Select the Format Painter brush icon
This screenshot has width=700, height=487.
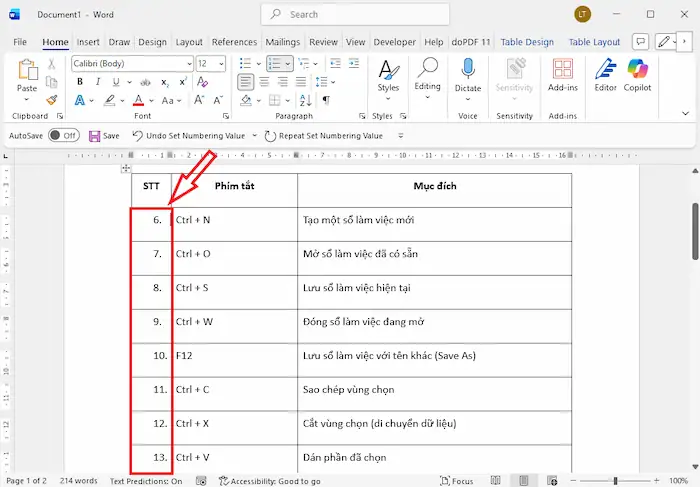[x=52, y=100]
